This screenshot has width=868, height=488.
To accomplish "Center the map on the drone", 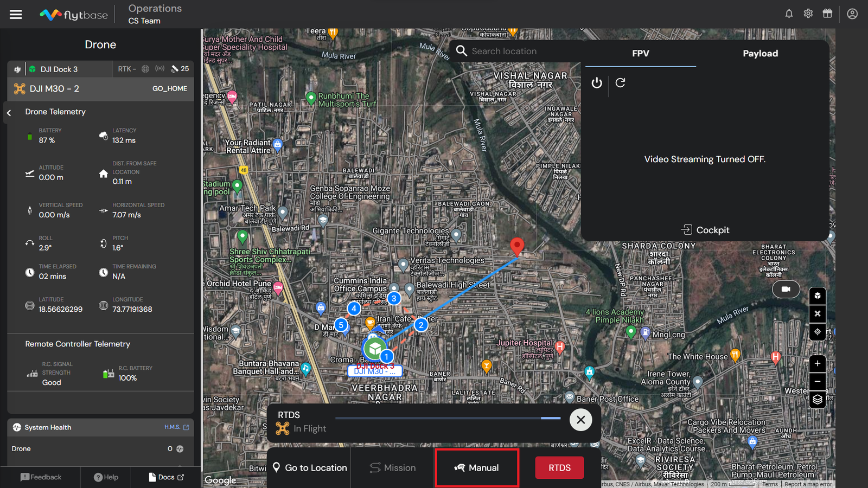I will 818,313.
